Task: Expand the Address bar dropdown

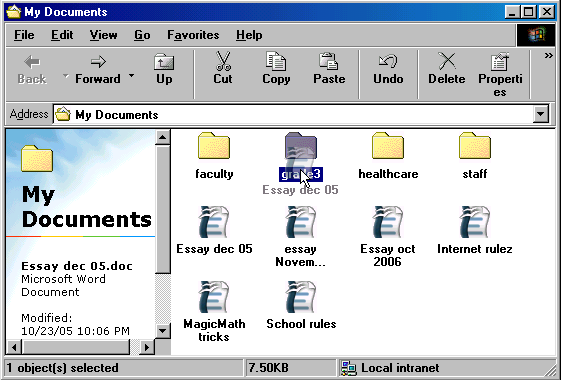Action: coord(541,115)
